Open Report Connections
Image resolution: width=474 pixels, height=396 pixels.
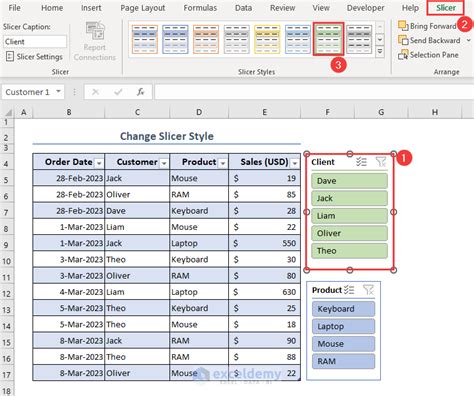[x=95, y=42]
